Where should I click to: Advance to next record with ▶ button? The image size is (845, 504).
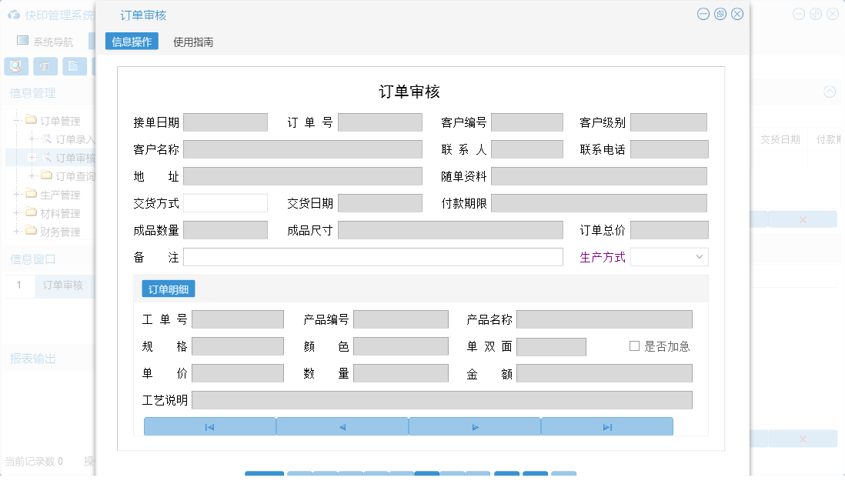[474, 426]
